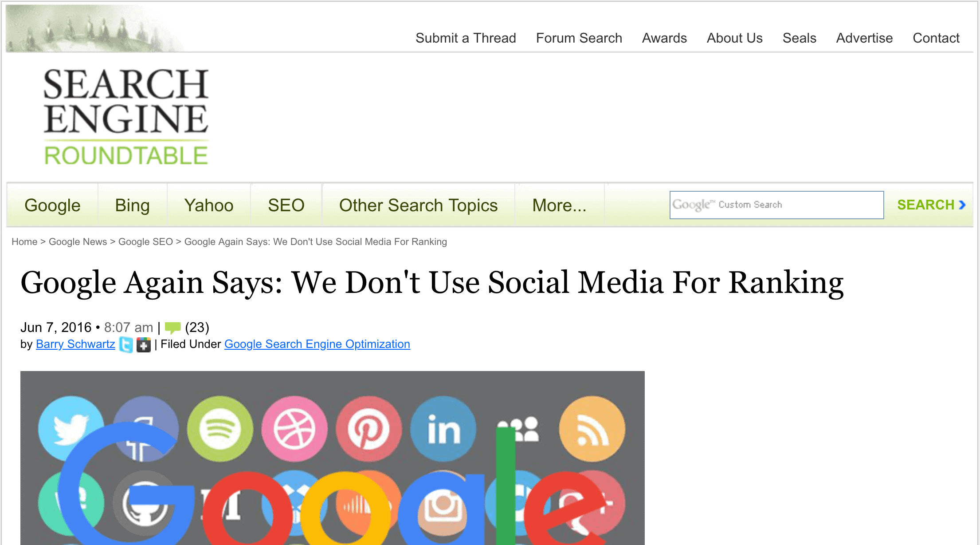Screen dimensions: 980x545
Task: Go to Forum Search
Action: [579, 38]
